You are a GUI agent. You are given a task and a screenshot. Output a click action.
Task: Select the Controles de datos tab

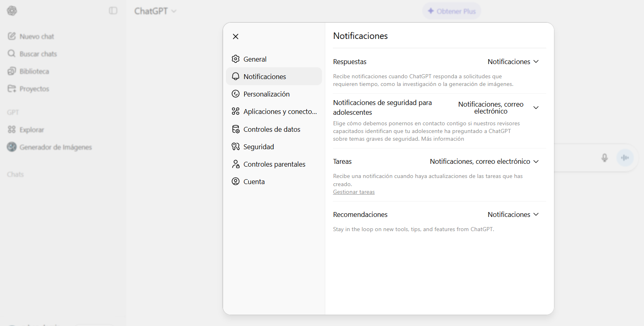[x=271, y=129]
